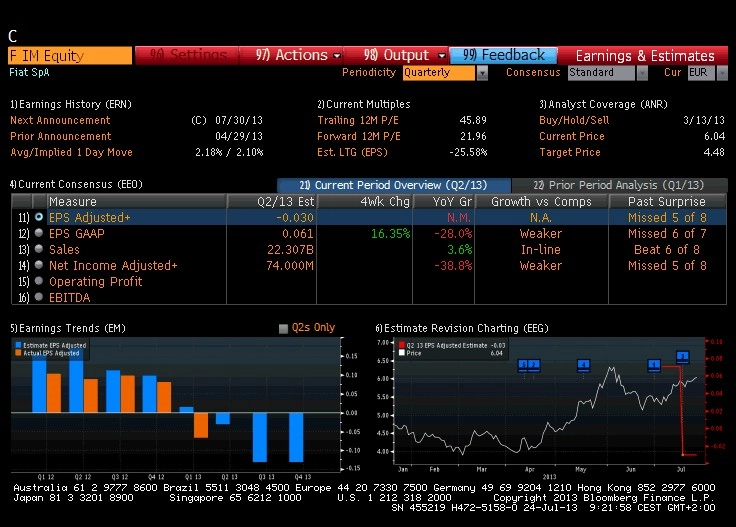This screenshot has height=527, width=736.
Task: Click the Q1 13 orange actual bar
Action: coord(201,425)
